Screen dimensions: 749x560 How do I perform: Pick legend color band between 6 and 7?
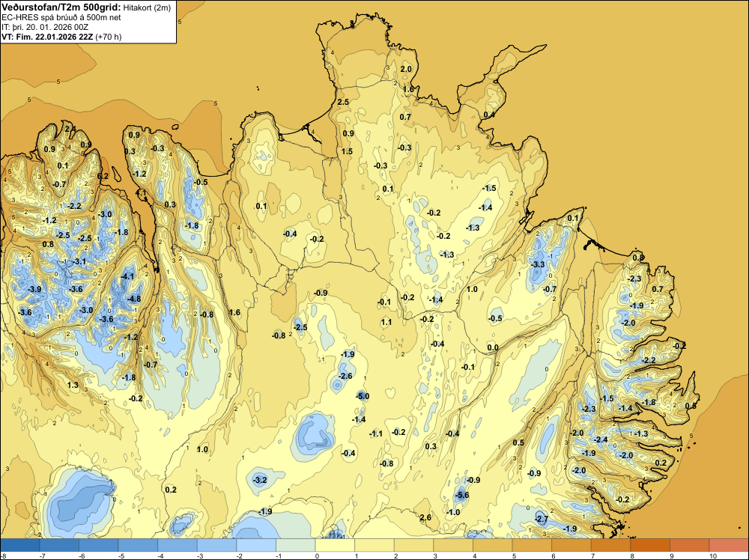[x=571, y=545]
